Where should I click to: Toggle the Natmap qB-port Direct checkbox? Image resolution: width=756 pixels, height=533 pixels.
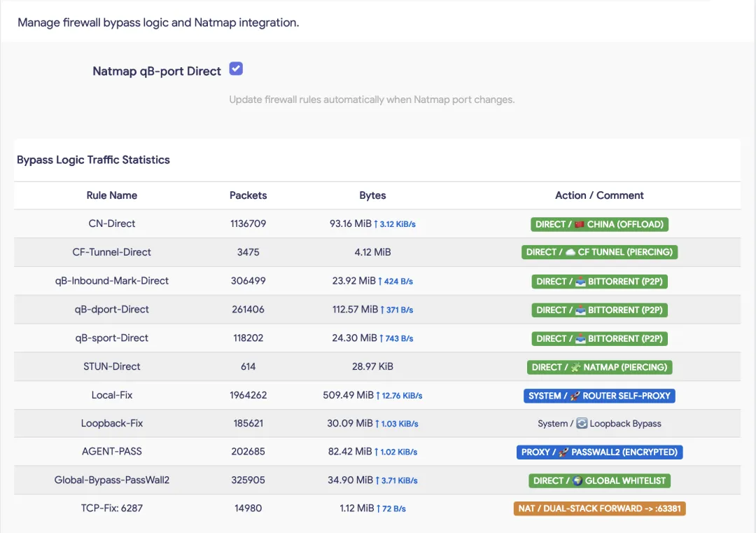click(236, 69)
